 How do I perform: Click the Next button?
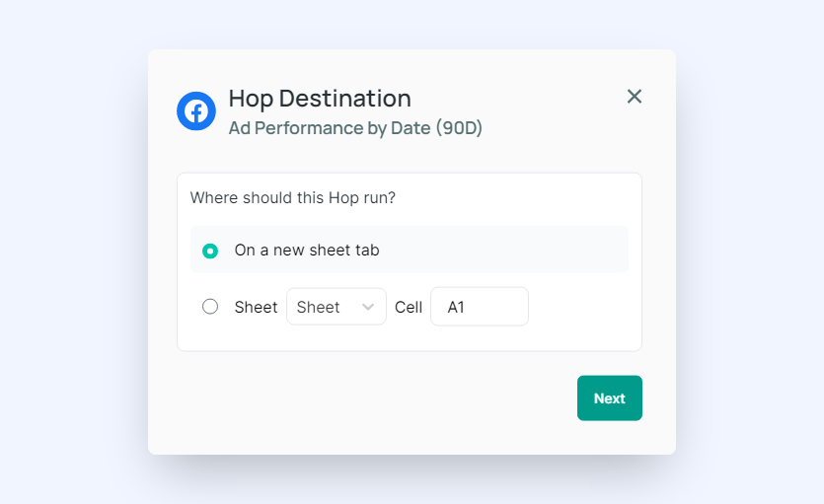click(x=610, y=397)
